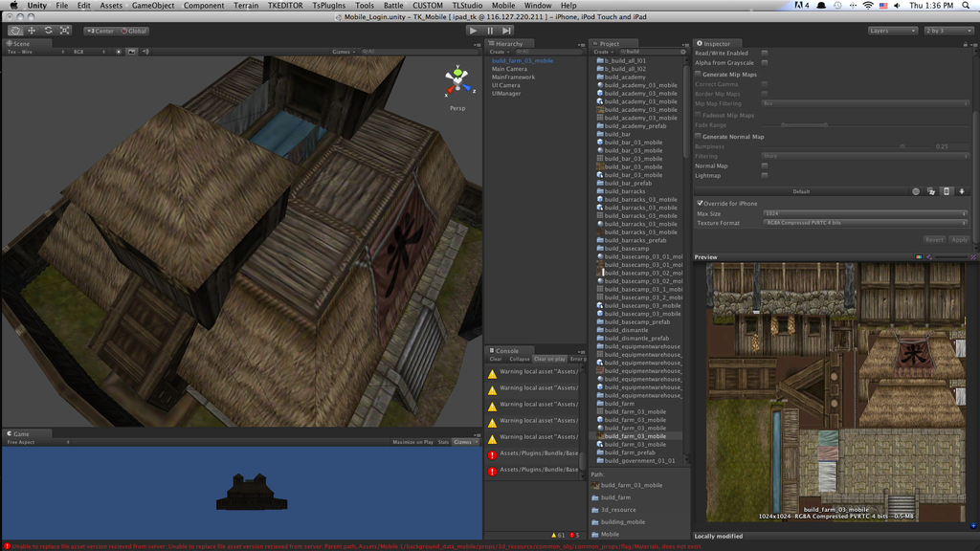This screenshot has width=980, height=551.
Task: Open the TLStudio menu
Action: tap(467, 5)
